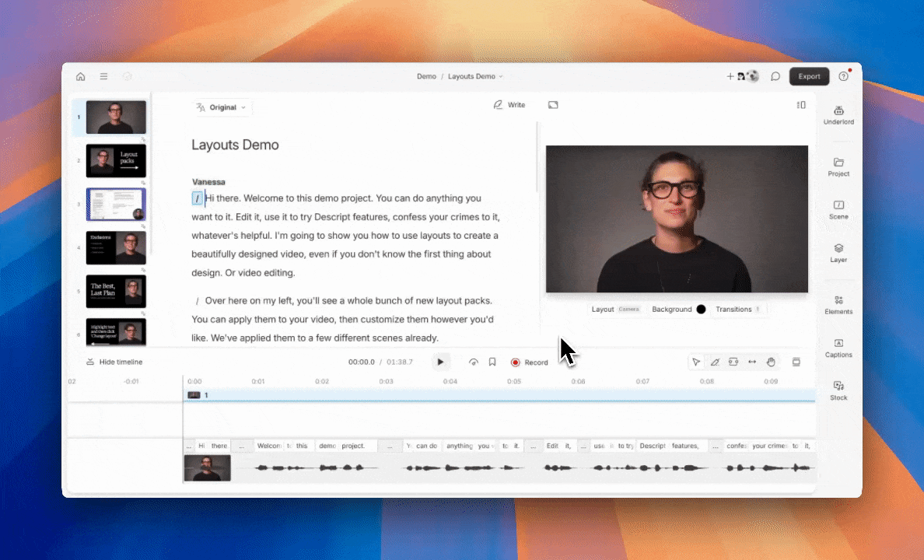
Task: Click the 'Welcom' word in timeline
Action: [269, 446]
